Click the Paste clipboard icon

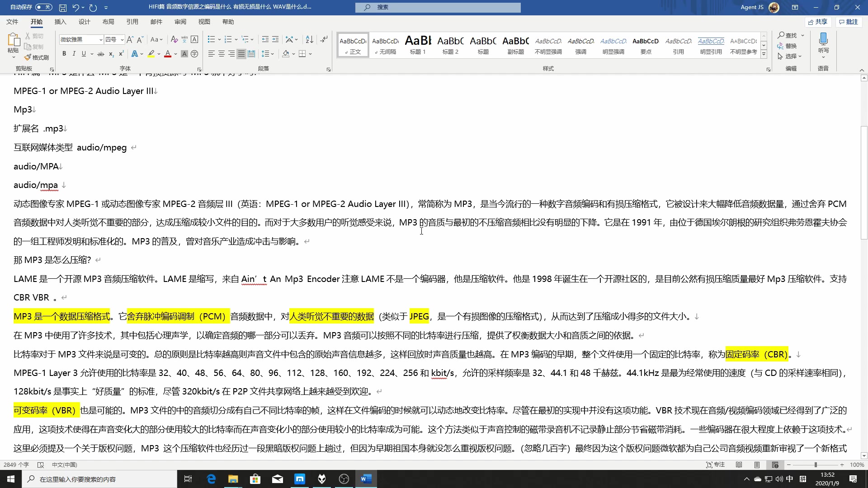pos(13,40)
